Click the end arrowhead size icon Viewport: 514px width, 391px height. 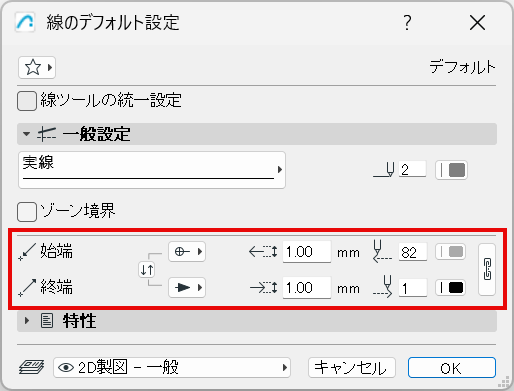[x=263, y=287]
